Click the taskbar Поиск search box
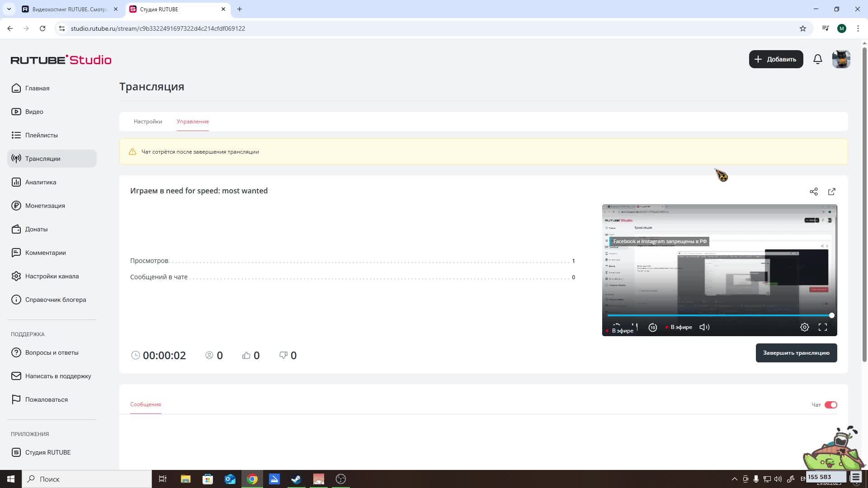The height and width of the screenshot is (488, 868). pyautogui.click(x=87, y=479)
